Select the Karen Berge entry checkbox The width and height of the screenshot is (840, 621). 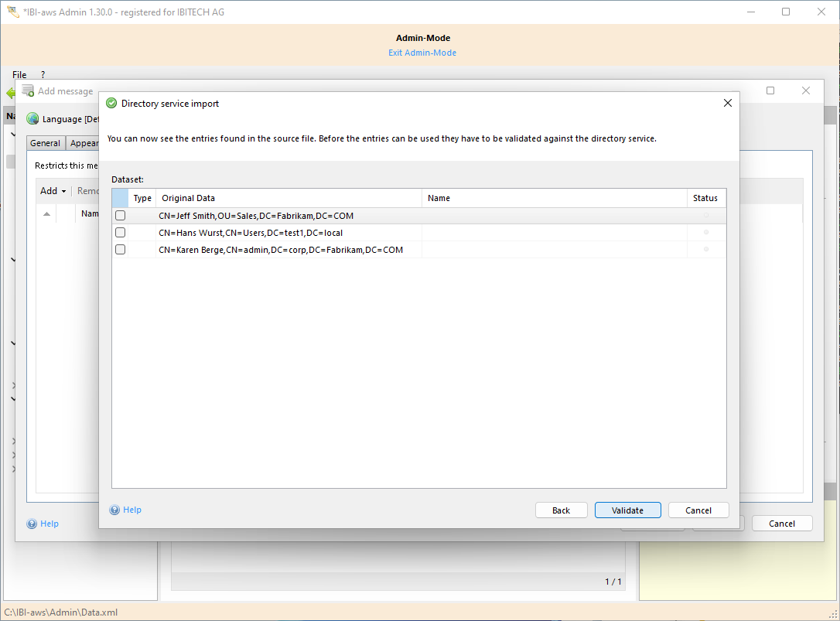120,250
